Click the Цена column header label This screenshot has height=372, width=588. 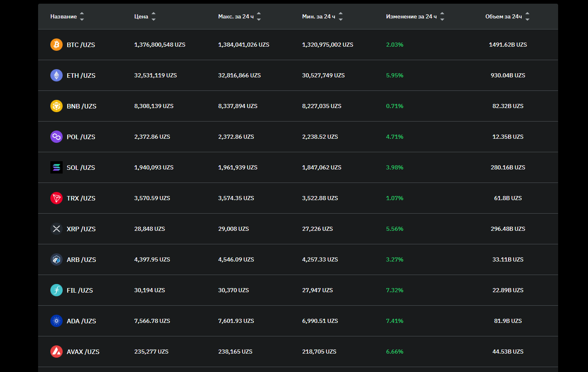[141, 16]
